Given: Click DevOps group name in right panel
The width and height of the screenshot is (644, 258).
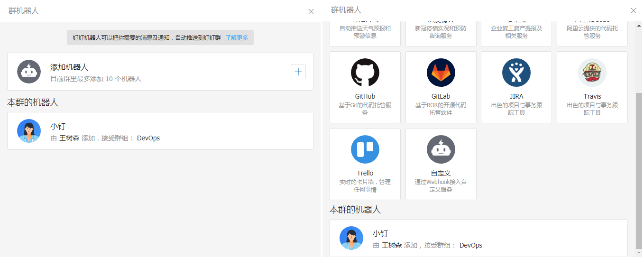Looking at the screenshot, I should tap(471, 245).
